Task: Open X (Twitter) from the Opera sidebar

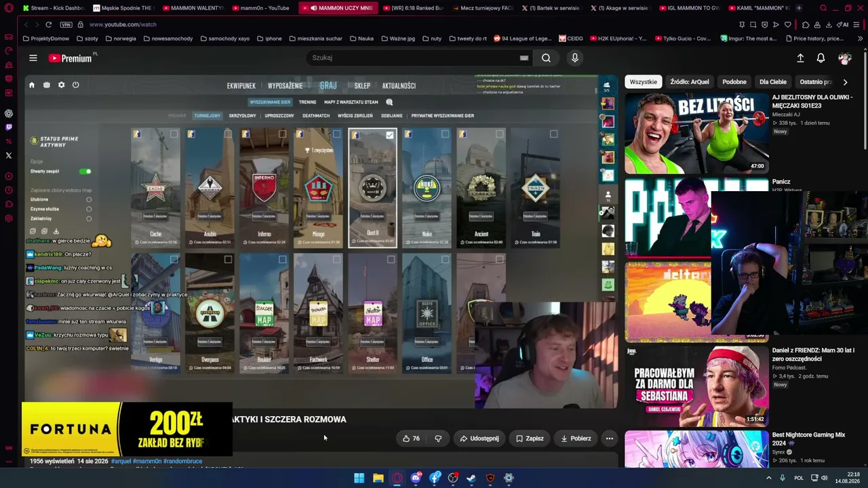Action: click(x=9, y=155)
